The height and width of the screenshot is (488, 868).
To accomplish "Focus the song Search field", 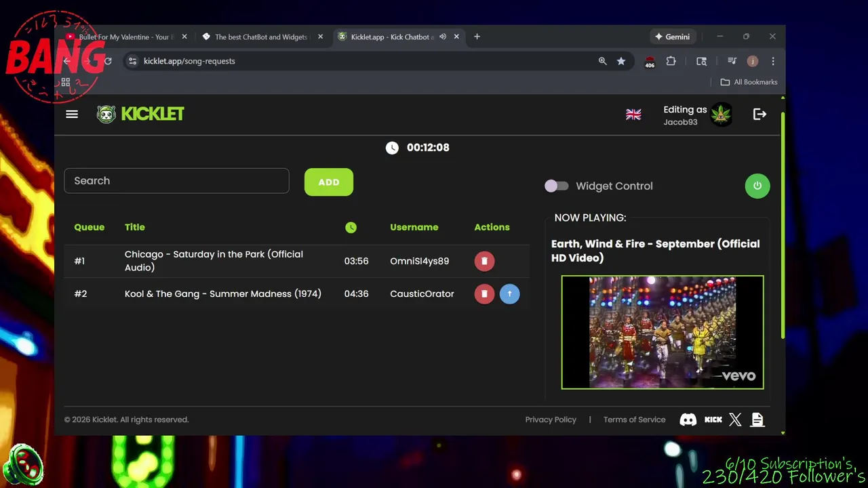I will pyautogui.click(x=176, y=181).
